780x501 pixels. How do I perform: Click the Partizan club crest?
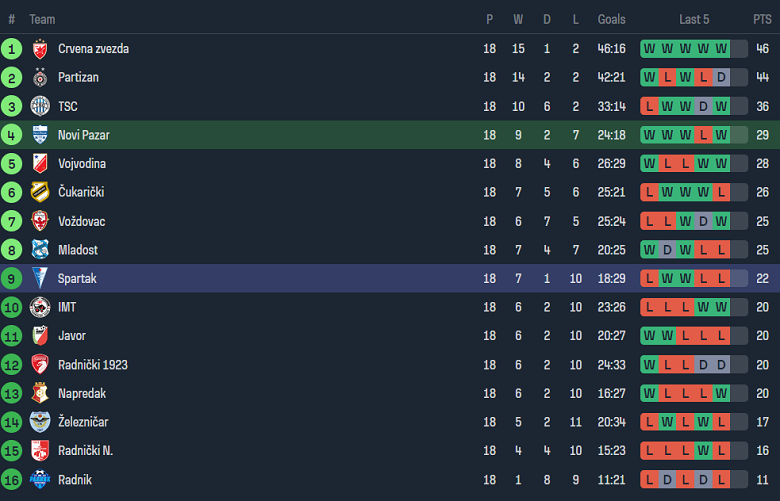point(40,77)
